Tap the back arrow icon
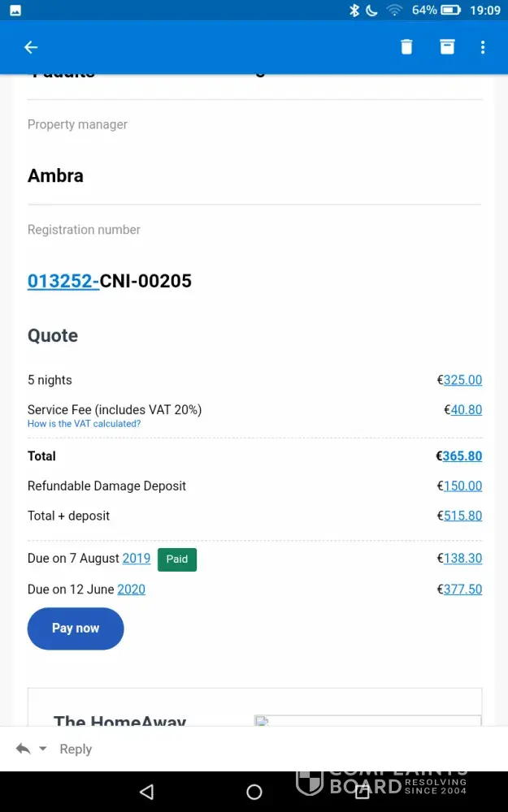This screenshot has width=508, height=812. (31, 47)
